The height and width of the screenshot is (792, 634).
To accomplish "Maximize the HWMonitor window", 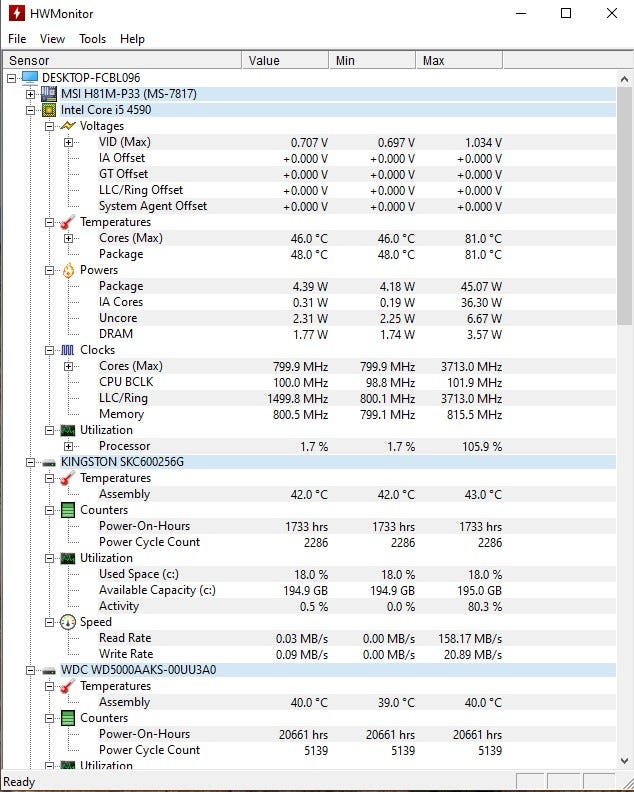I will (x=566, y=13).
